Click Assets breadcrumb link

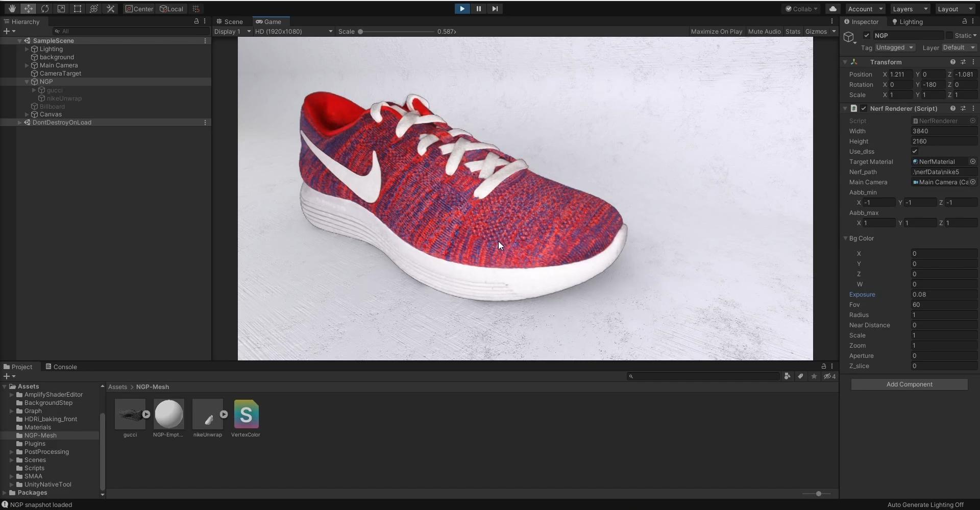[117, 387]
